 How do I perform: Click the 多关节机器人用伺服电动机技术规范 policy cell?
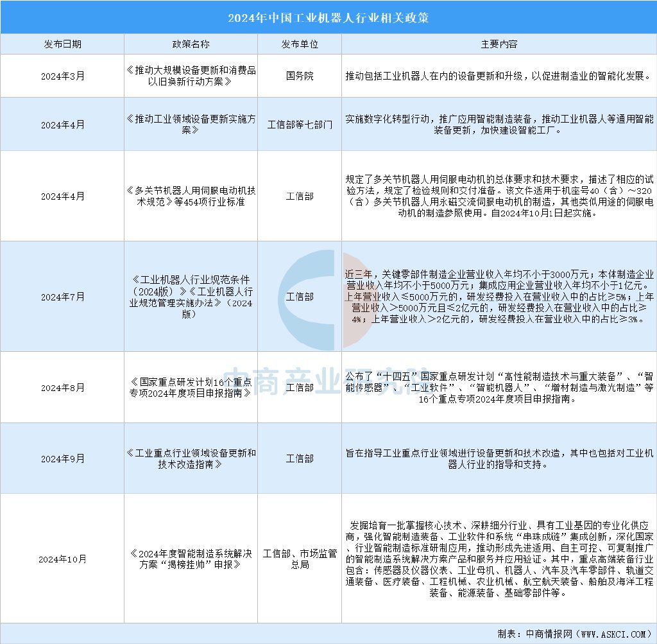tap(191, 196)
